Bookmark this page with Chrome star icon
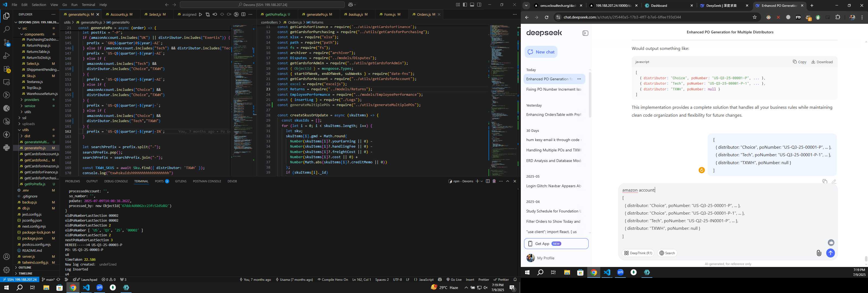This screenshot has height=293, width=868. pos(755,17)
